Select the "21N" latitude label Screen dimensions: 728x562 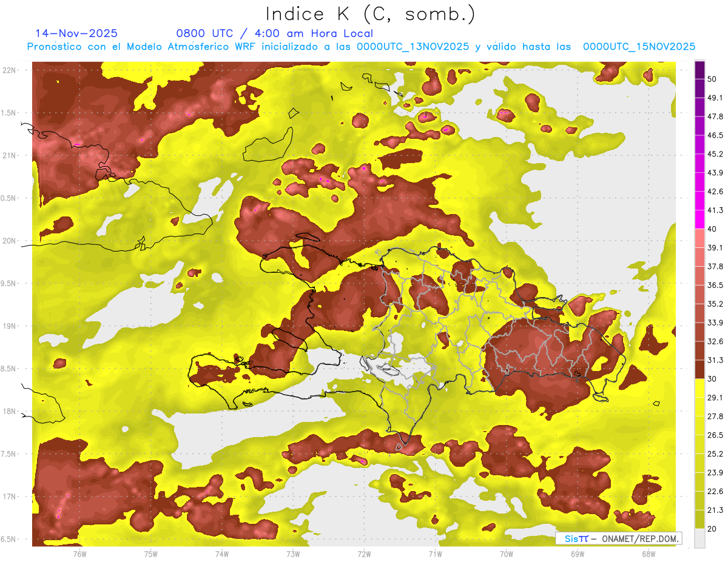[9, 155]
